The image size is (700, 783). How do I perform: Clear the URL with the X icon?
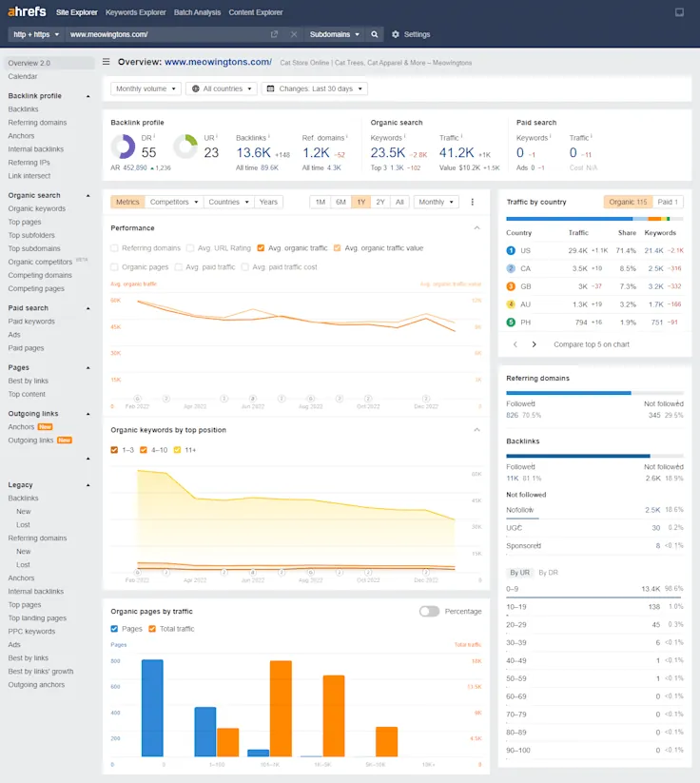294,34
